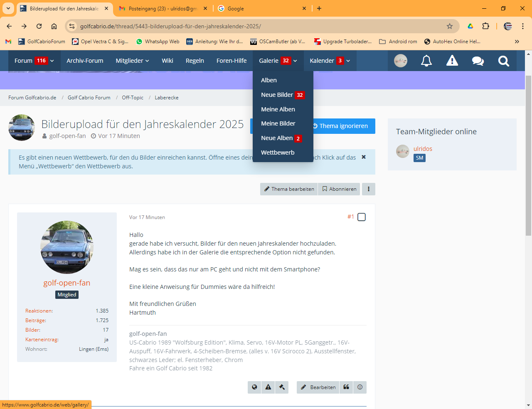Open the notifications bell icon
The image size is (532, 409).
pos(426,61)
